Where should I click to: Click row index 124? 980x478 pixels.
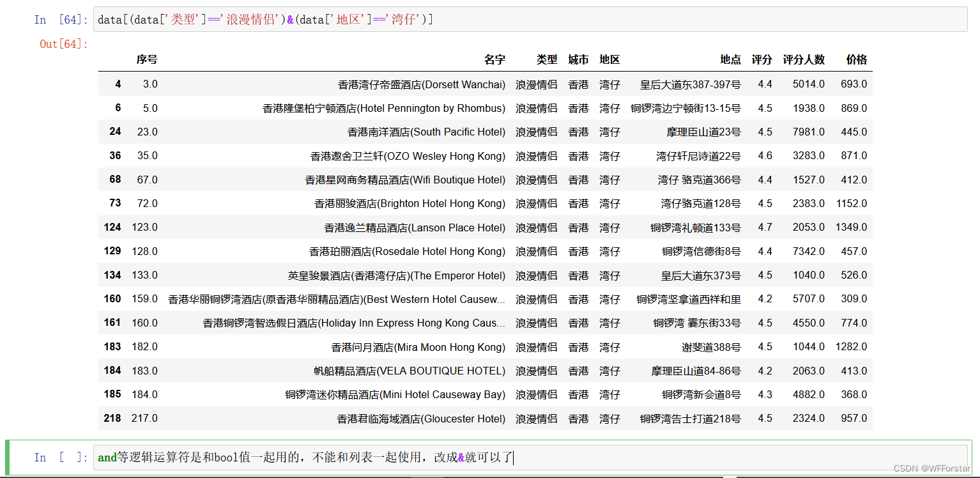coord(112,227)
